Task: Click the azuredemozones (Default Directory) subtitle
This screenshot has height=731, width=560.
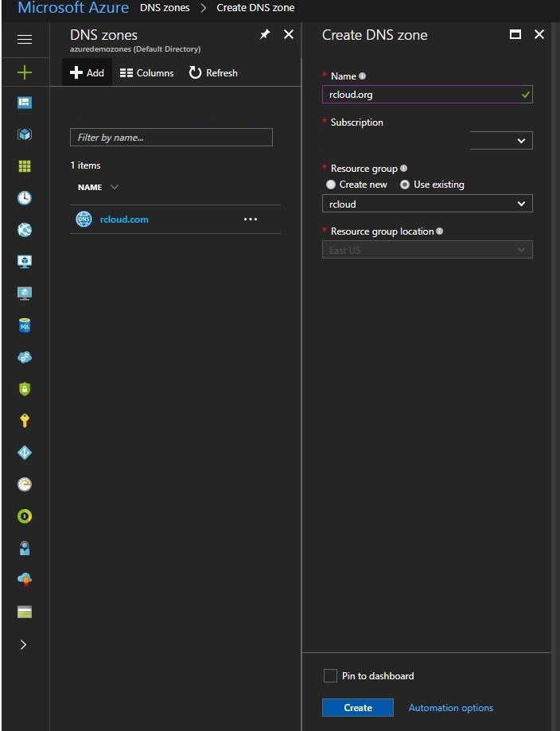Action: pos(135,49)
